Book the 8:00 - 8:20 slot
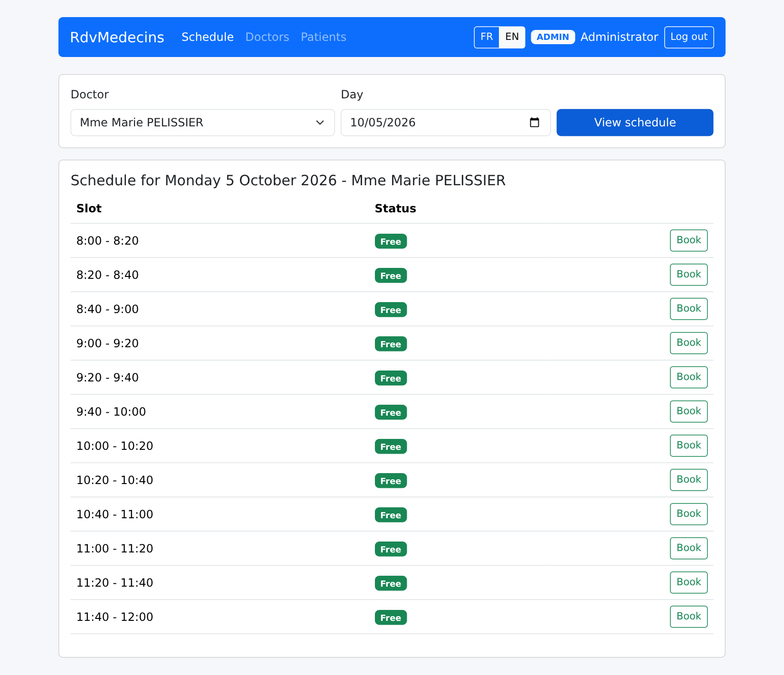 (688, 240)
